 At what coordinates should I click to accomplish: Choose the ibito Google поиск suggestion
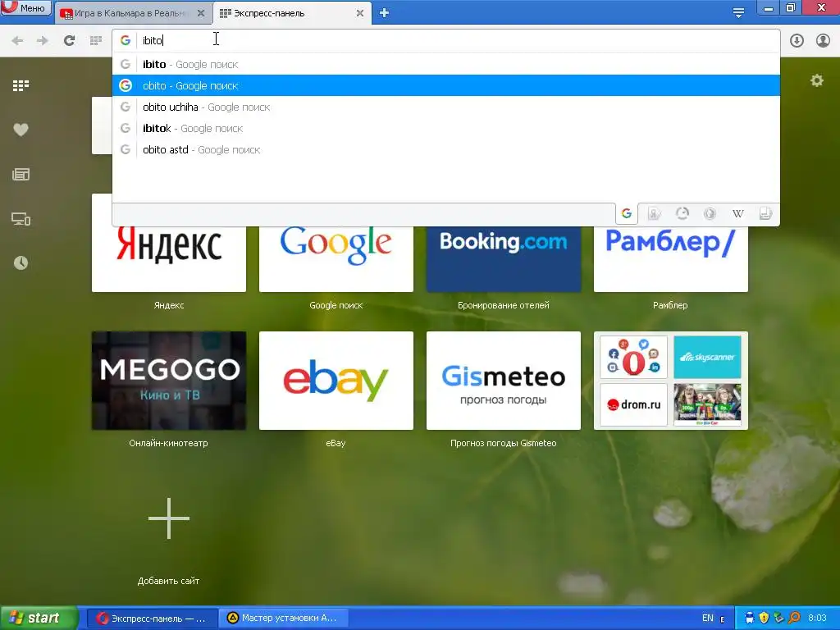pos(445,64)
